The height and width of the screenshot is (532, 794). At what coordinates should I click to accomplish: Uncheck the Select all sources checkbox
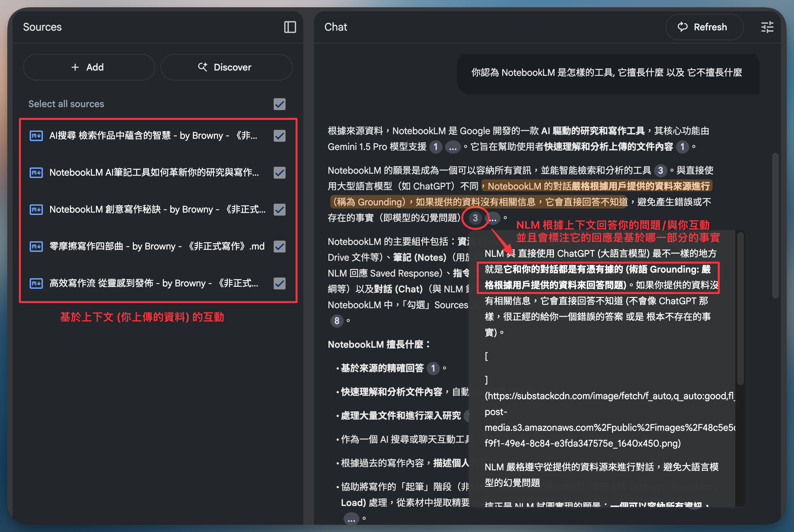coord(279,104)
